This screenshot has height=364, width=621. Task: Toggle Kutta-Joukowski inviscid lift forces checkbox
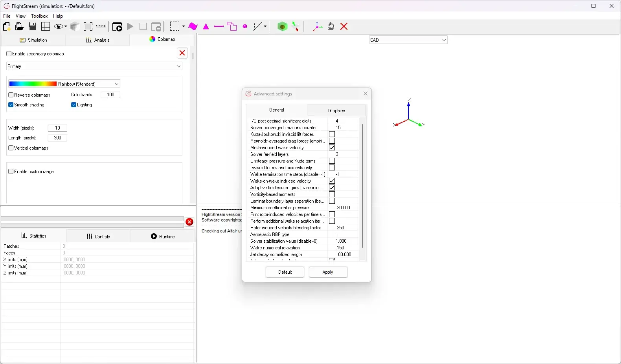332,134
